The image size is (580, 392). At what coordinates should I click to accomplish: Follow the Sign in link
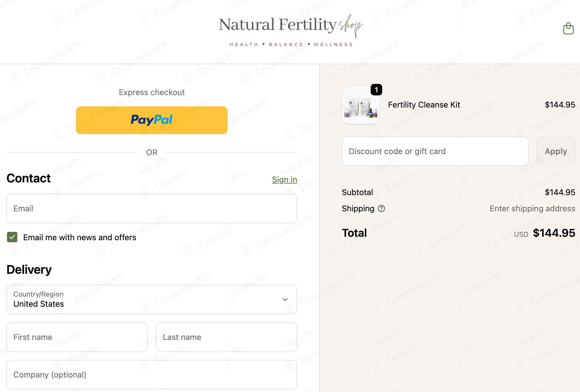point(285,180)
